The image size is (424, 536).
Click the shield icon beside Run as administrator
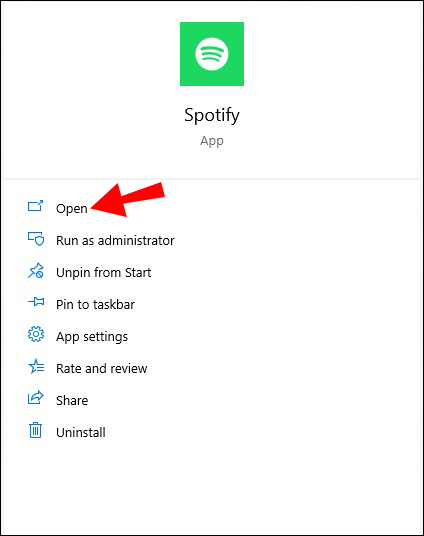click(36, 239)
